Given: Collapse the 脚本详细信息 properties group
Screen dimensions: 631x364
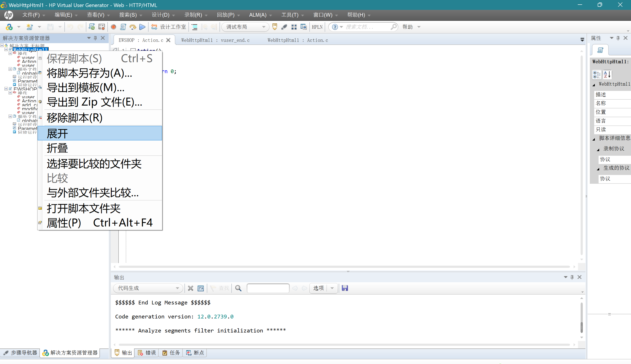Looking at the screenshot, I should click(594, 139).
